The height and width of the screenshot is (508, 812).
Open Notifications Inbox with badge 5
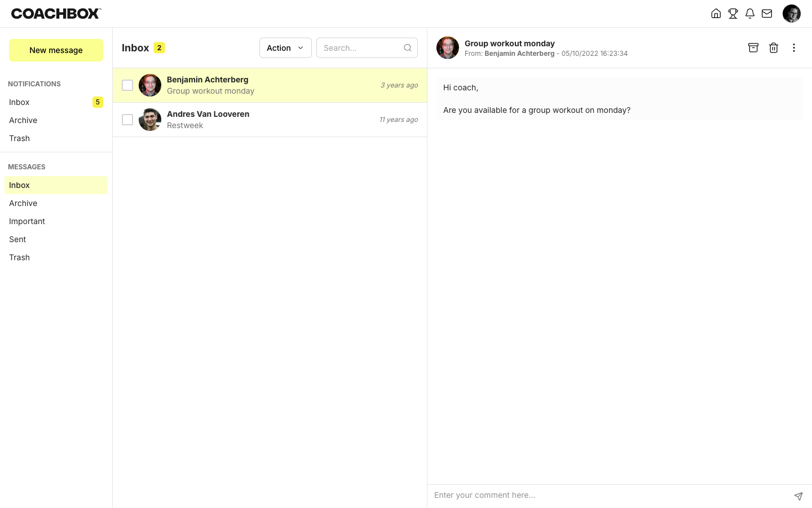click(x=56, y=102)
